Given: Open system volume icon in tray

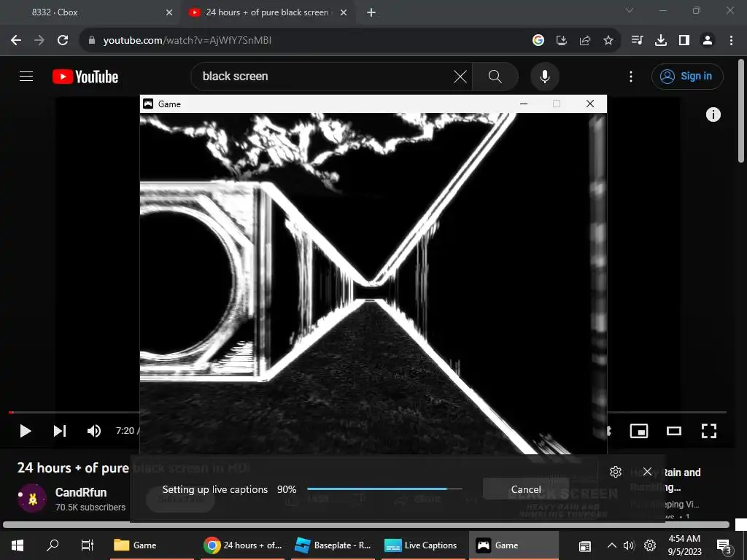Looking at the screenshot, I should pyautogui.click(x=630, y=545).
